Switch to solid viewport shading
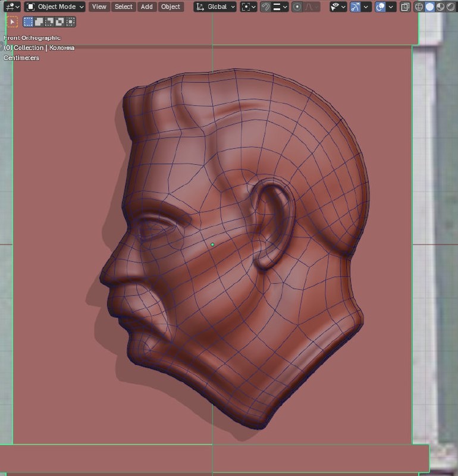 (x=429, y=7)
